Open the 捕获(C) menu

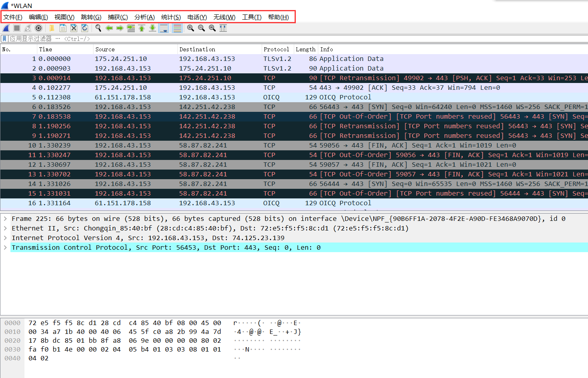tap(118, 17)
